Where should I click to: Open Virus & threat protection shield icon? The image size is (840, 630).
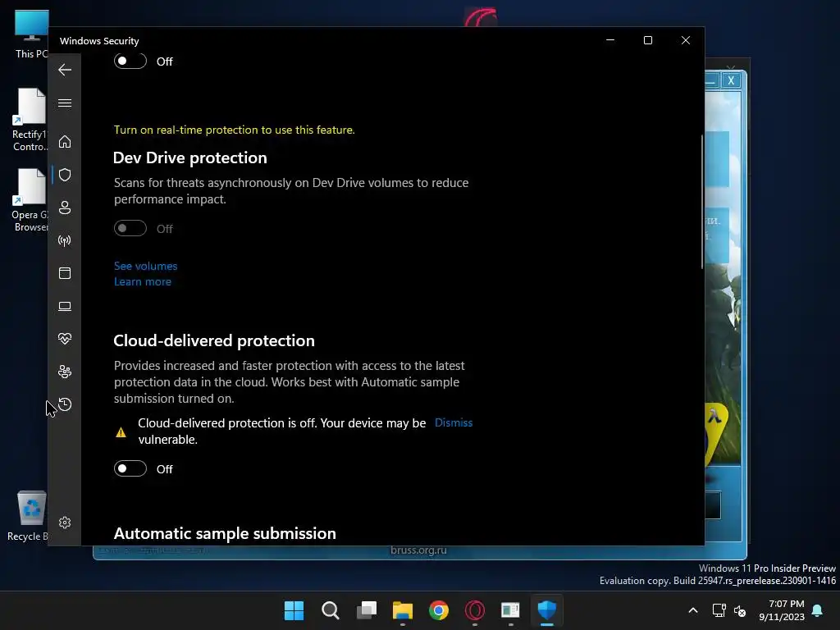[x=65, y=175]
